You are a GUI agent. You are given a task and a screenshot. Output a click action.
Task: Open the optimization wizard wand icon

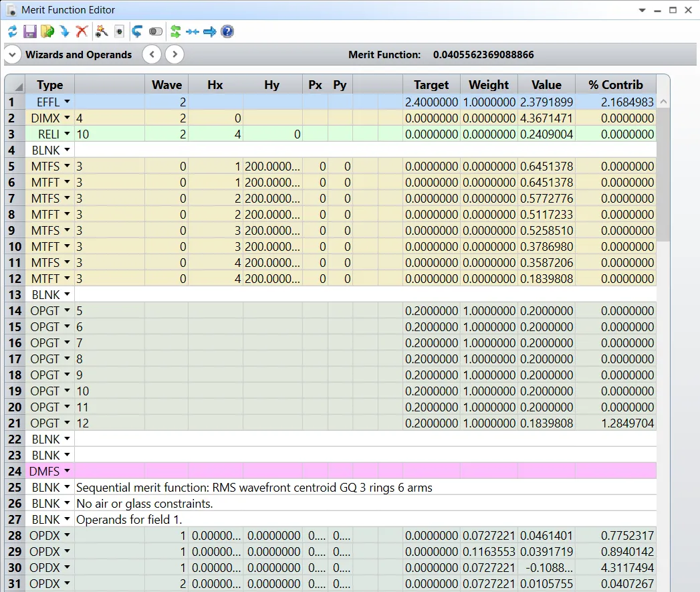[x=102, y=31]
